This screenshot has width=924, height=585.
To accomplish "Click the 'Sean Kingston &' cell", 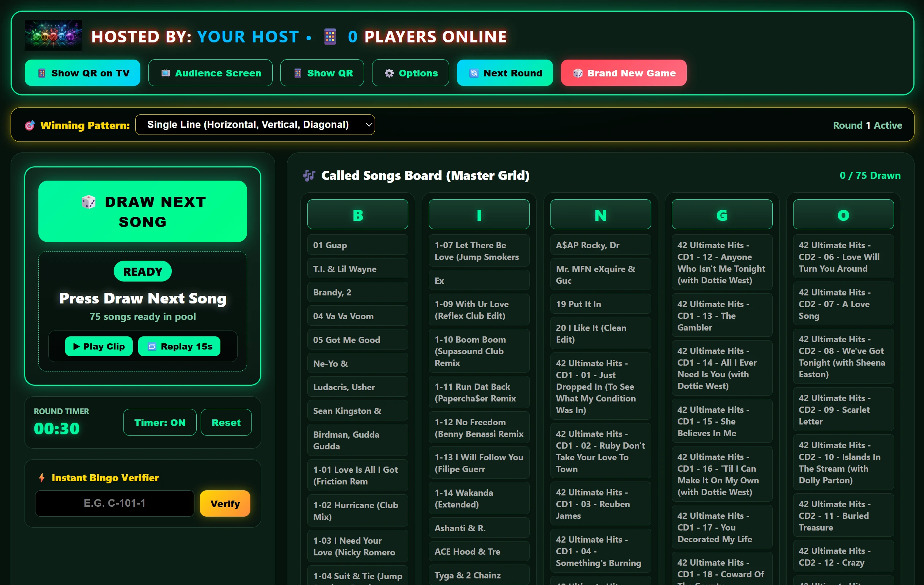I will pos(357,411).
